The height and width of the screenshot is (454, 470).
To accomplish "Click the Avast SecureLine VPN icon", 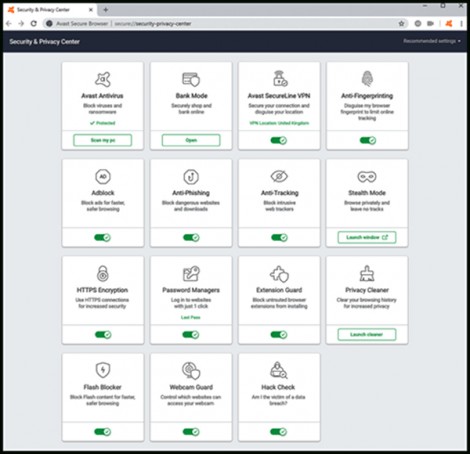I will point(280,79).
